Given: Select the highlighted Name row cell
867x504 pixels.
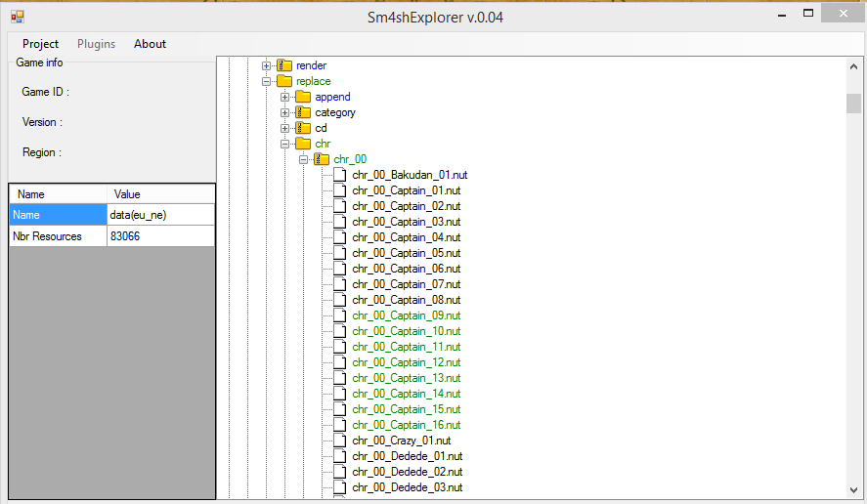Looking at the screenshot, I should coord(58,215).
